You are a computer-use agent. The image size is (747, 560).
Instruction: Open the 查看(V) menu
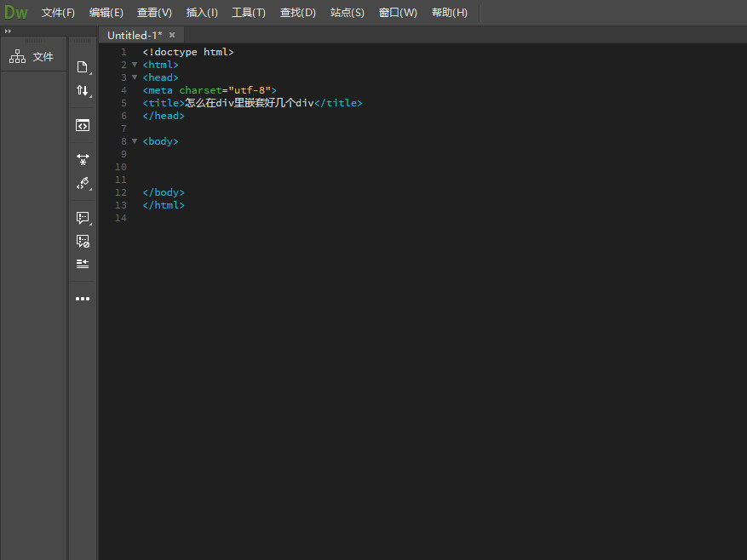pos(154,13)
